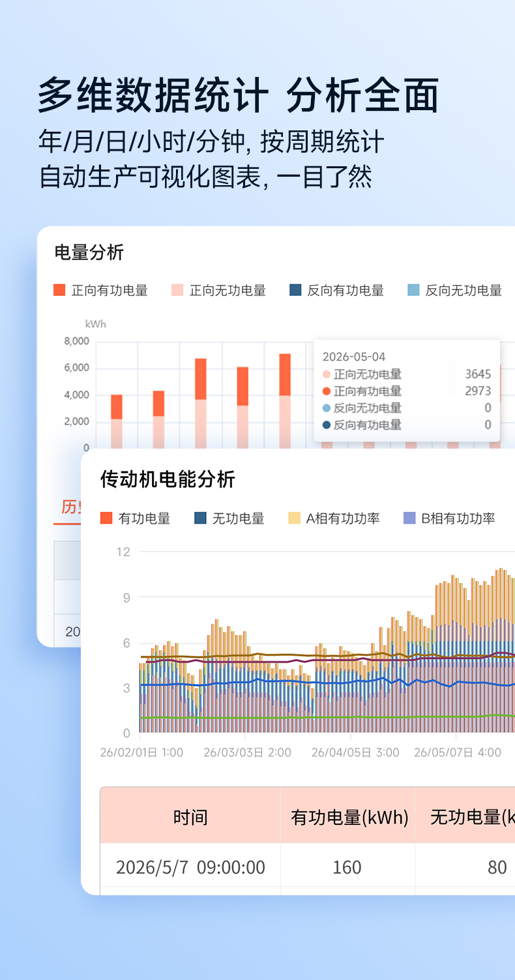
Task: Toggle 正向无功电量 legend swatch
Action: [x=177, y=290]
